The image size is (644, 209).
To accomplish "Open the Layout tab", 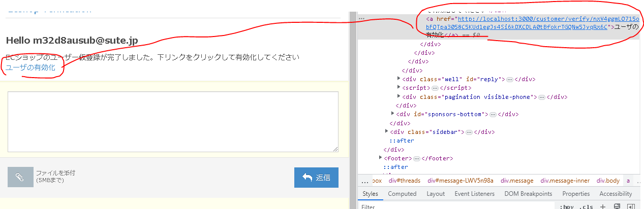I will click(436, 194).
